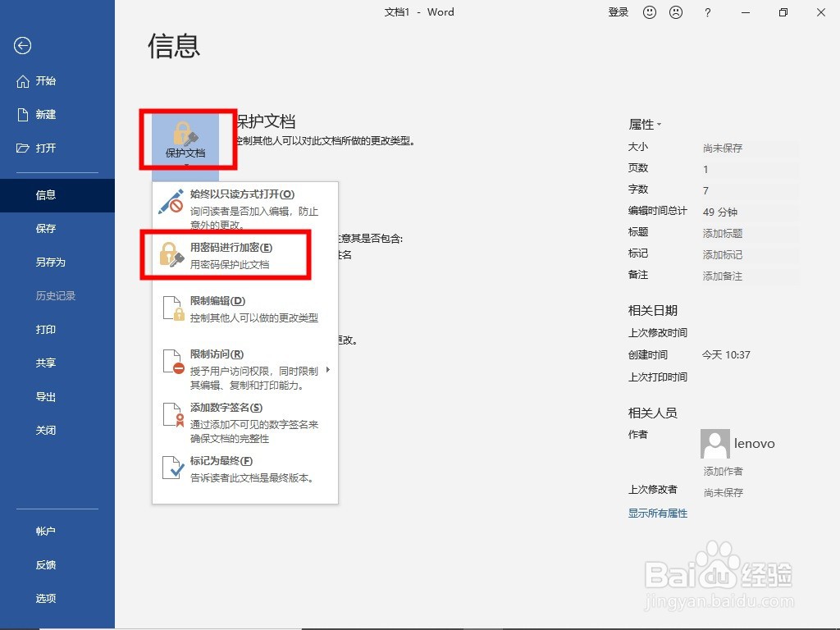Switch to the 新建 tab in sidebar

point(45,114)
